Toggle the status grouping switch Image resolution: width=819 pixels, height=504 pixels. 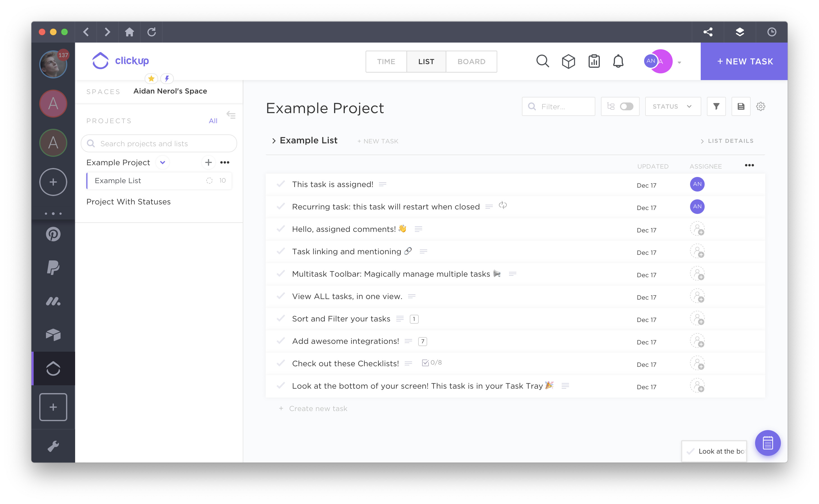pos(626,106)
